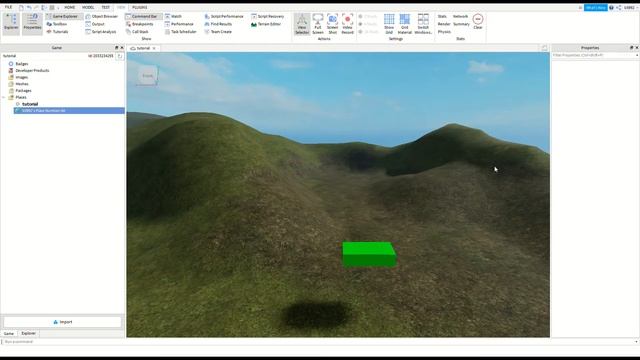
Task: Toggle Grid Material setting
Action: pyautogui.click(x=404, y=24)
